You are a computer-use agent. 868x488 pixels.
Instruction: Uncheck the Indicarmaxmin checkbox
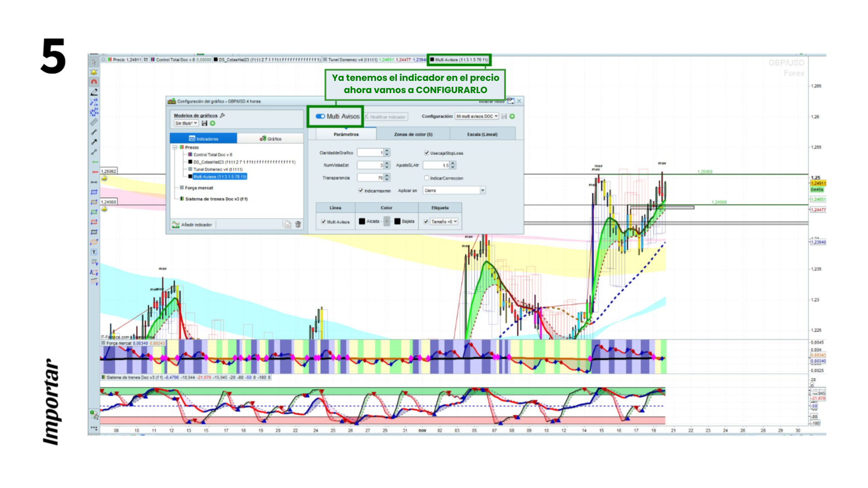click(x=361, y=191)
